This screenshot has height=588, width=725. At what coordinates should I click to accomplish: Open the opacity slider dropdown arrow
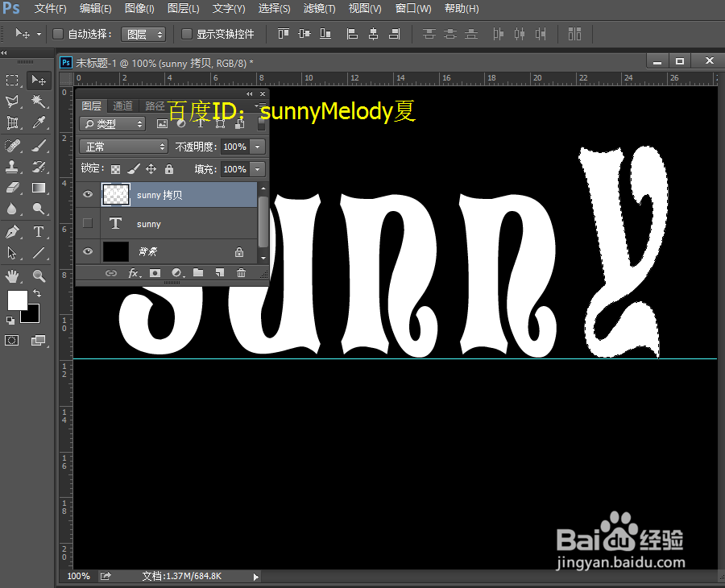[x=258, y=147]
